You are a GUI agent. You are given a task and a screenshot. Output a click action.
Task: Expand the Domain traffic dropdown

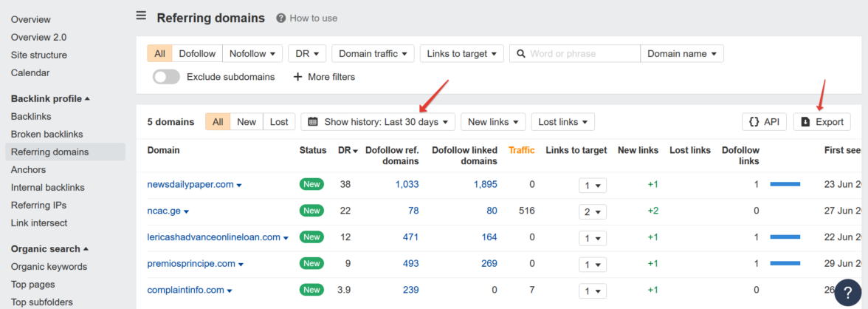372,54
